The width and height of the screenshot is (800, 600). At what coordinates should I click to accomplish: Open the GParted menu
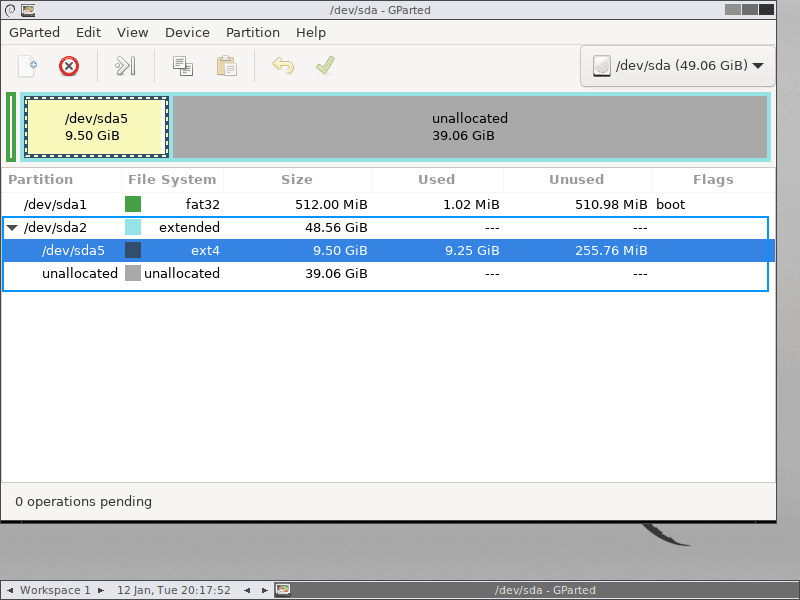[x=35, y=32]
